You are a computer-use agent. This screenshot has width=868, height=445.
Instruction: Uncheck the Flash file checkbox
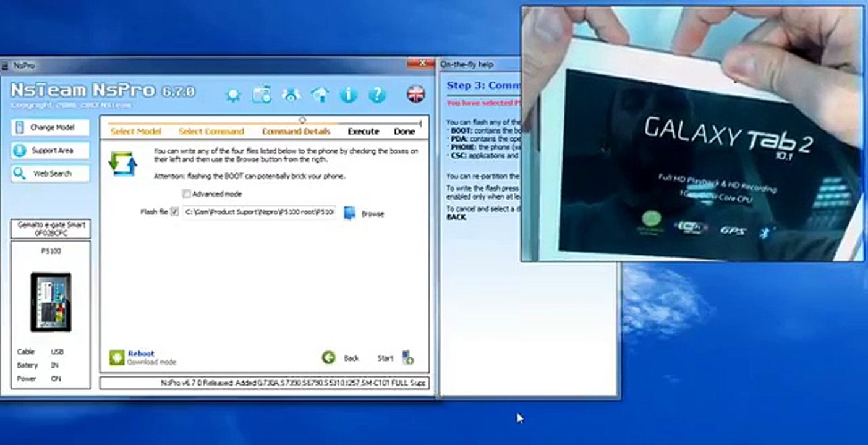click(x=174, y=212)
